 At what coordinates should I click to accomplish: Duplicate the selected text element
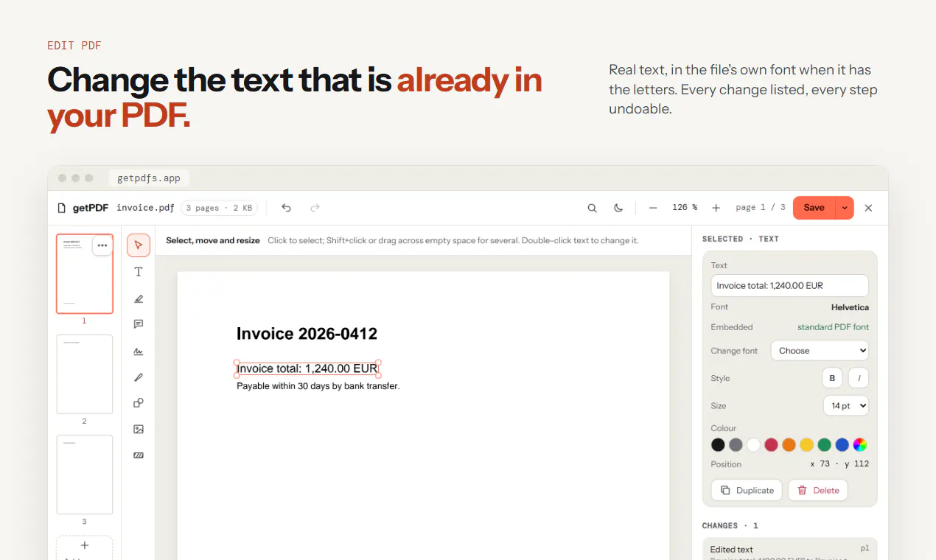[x=747, y=490]
